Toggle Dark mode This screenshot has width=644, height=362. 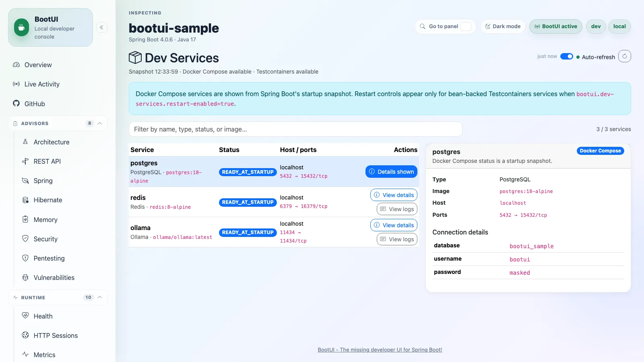tap(503, 26)
